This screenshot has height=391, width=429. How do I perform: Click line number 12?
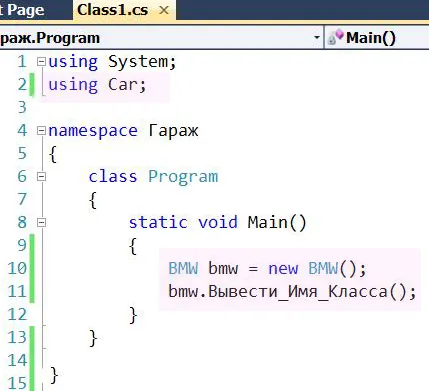(17, 315)
